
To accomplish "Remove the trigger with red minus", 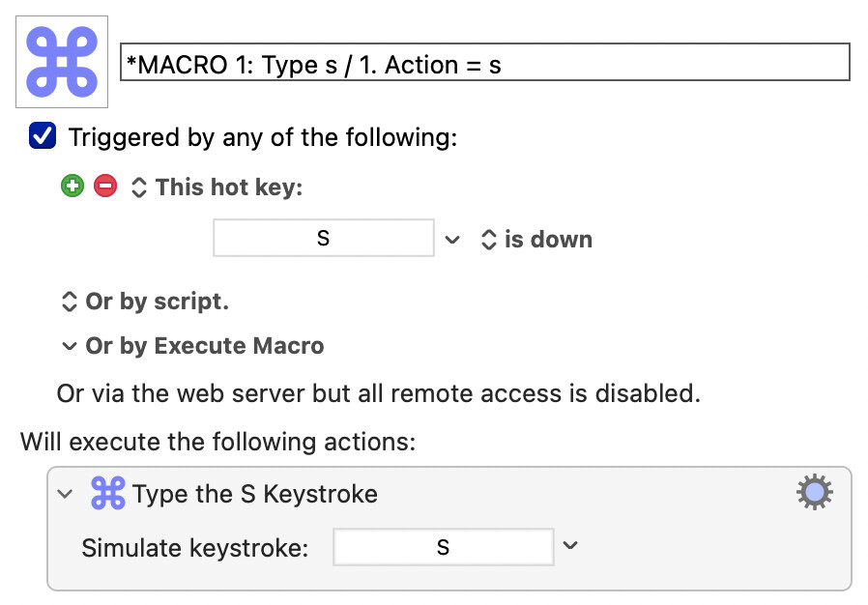I will 105,186.
